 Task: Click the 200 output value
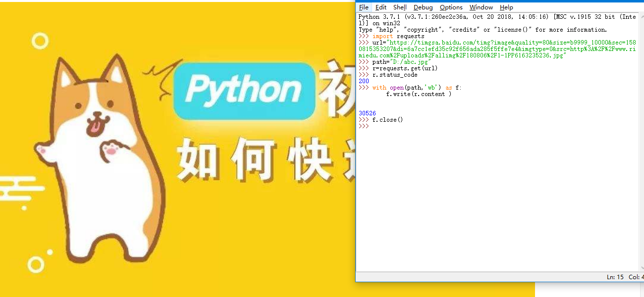click(364, 81)
